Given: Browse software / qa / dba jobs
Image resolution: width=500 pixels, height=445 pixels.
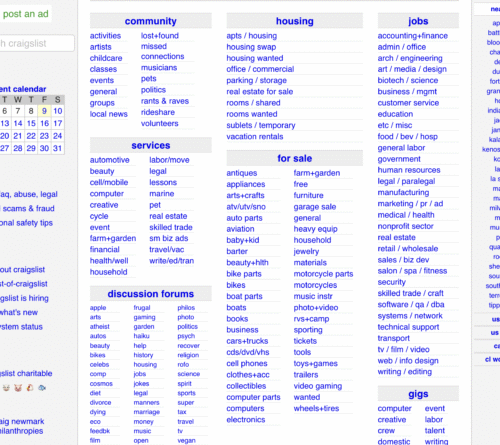Looking at the screenshot, I should click(411, 304).
